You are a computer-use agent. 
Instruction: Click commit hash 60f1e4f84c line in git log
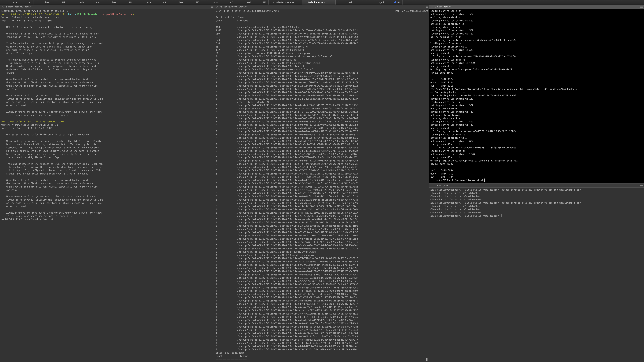(x=32, y=122)
